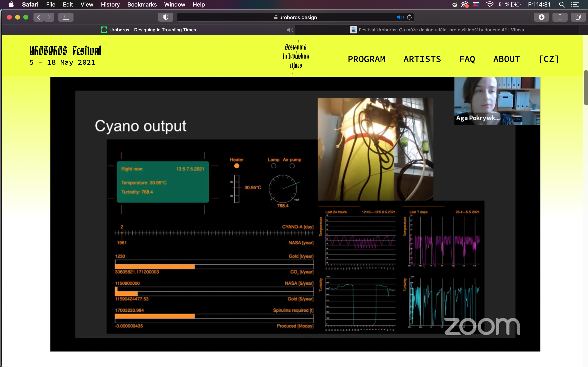Open the battery status menu
Screen dimensions: 588x367
pos(516,4)
